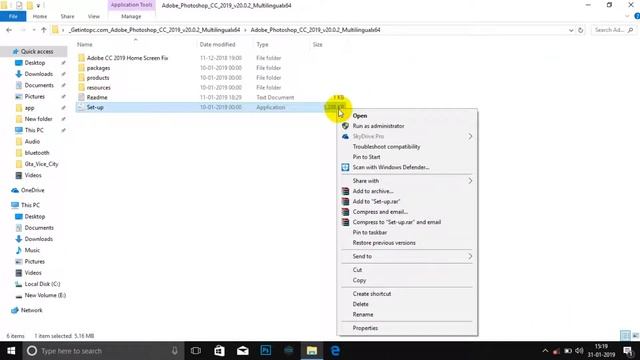Refresh the current folder view

pyautogui.click(x=580, y=30)
